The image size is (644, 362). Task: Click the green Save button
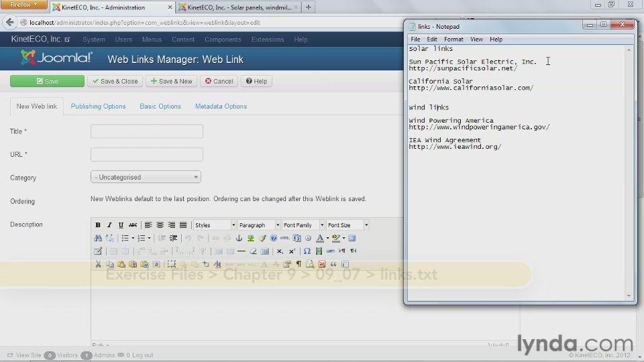tap(47, 81)
